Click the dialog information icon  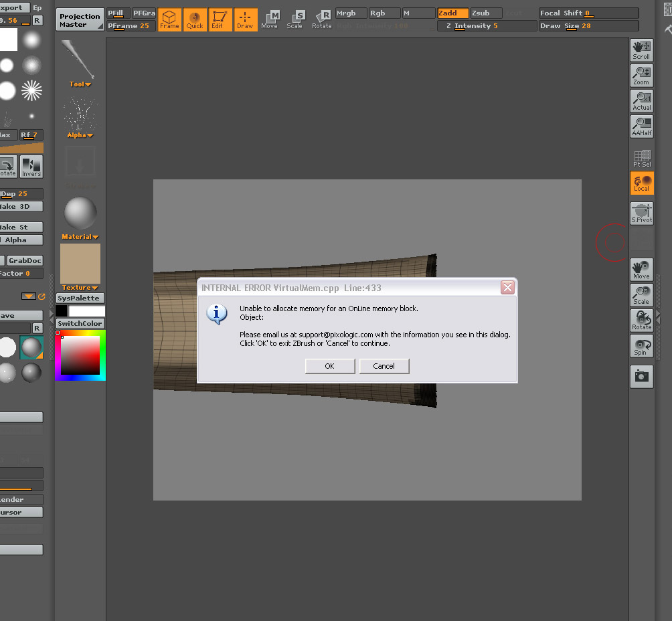click(x=217, y=314)
